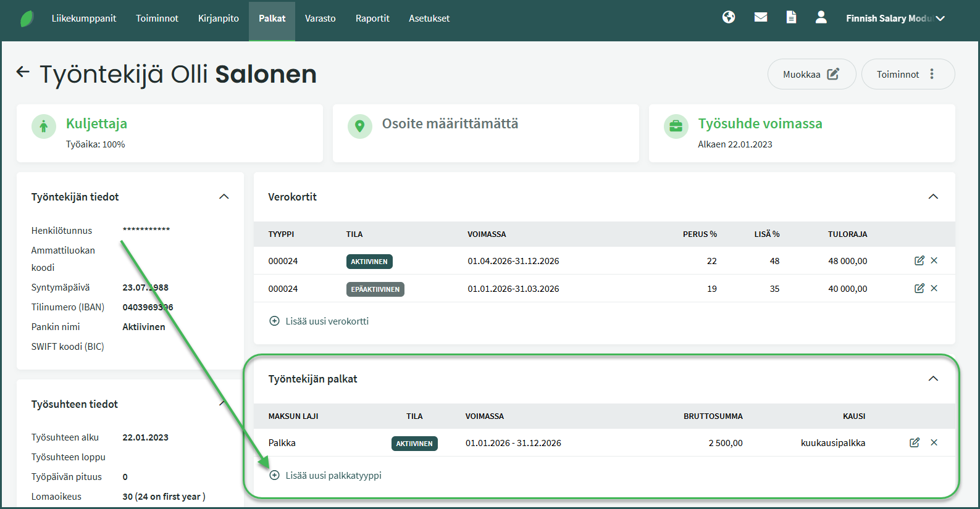Image resolution: width=980 pixels, height=509 pixels.
Task: Open the Finnish Salary Module dropdown
Action: click(895, 19)
